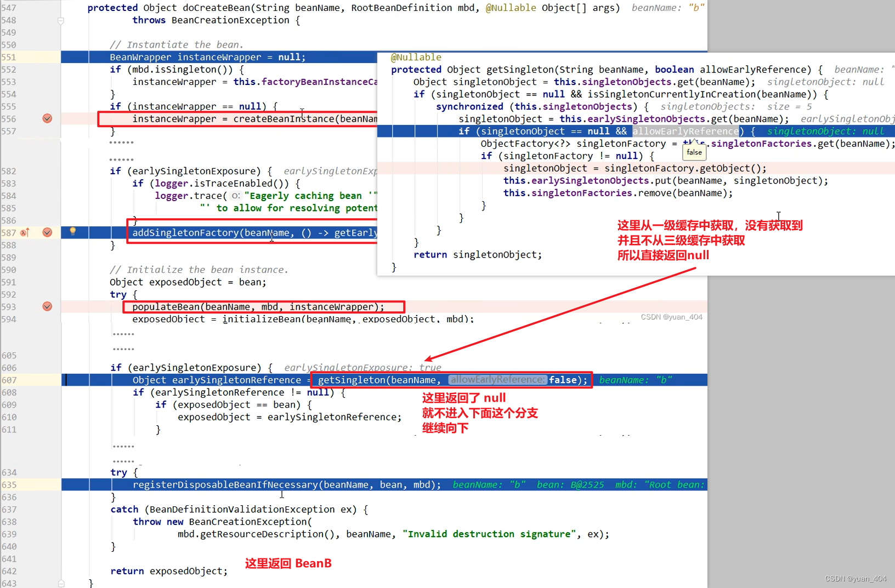Click 'getSingleton' call on line 607

(352, 380)
